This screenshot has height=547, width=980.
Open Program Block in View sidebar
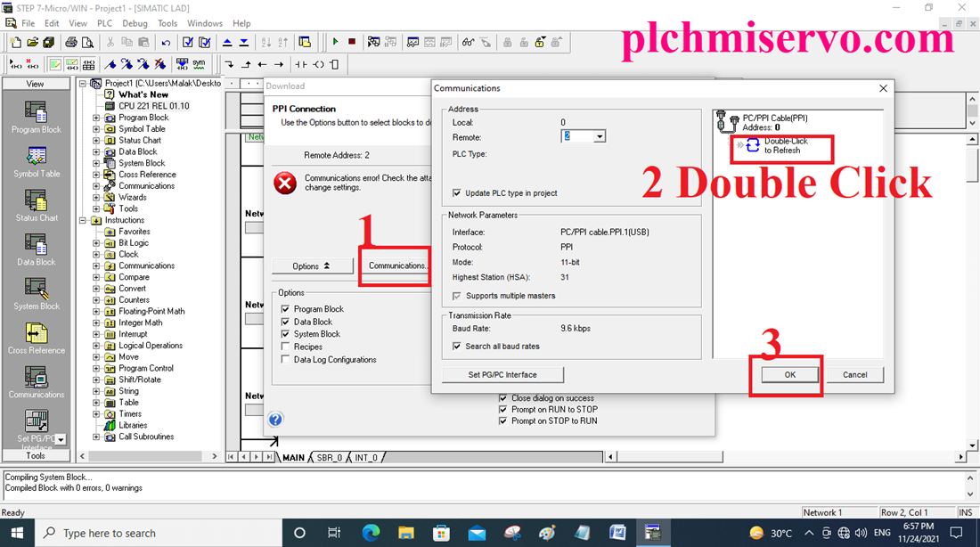tap(37, 118)
